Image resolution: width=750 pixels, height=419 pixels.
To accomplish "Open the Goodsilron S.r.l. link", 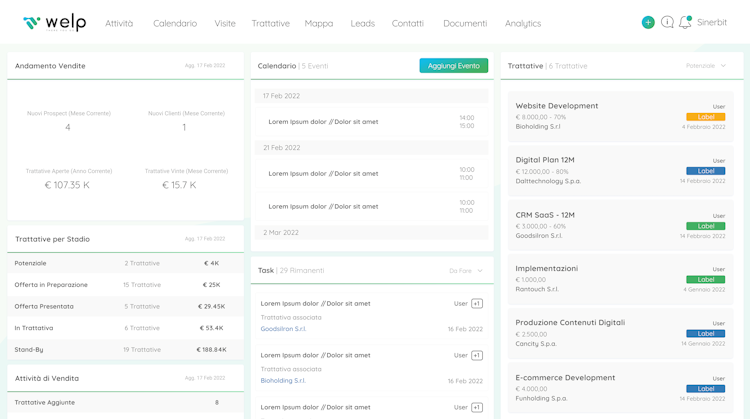I will click(x=283, y=329).
